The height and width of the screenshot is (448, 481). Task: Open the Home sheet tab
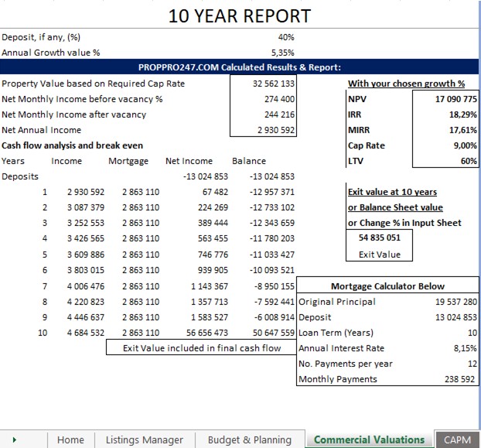[x=70, y=439]
